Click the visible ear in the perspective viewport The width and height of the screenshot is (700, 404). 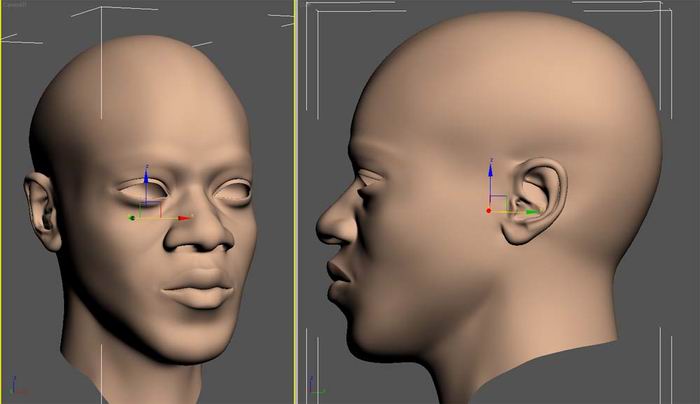[x=40, y=212]
